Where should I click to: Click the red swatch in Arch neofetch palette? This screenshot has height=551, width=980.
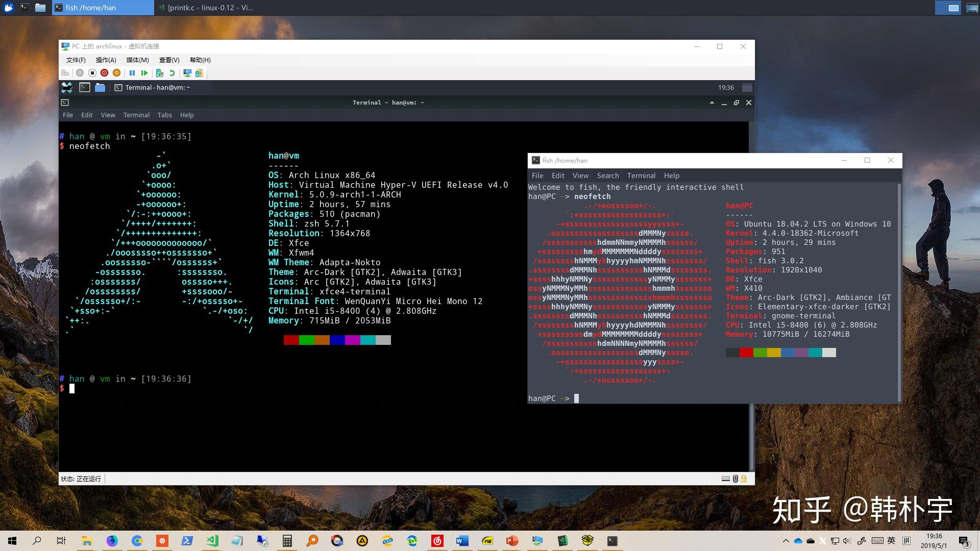click(x=291, y=340)
